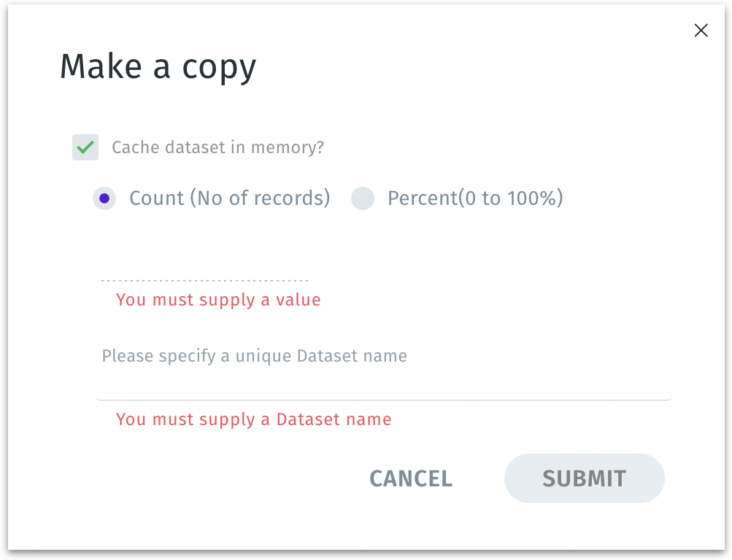
Task: Click the "You must supply a value" error
Action: 218,300
